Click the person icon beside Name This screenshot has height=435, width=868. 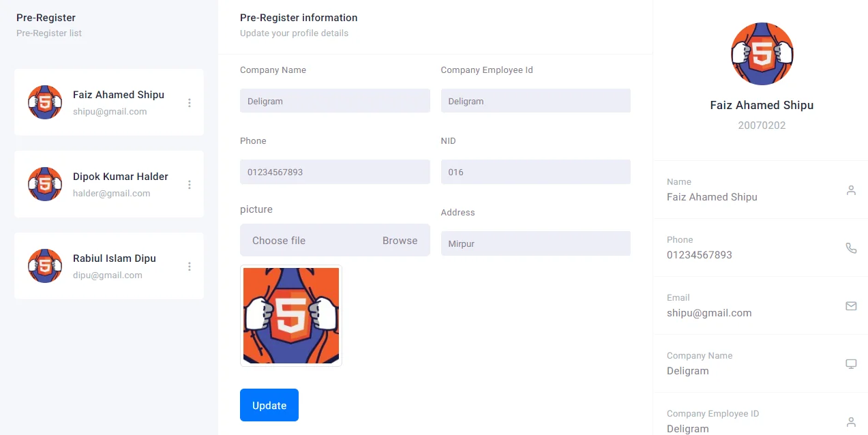851,190
